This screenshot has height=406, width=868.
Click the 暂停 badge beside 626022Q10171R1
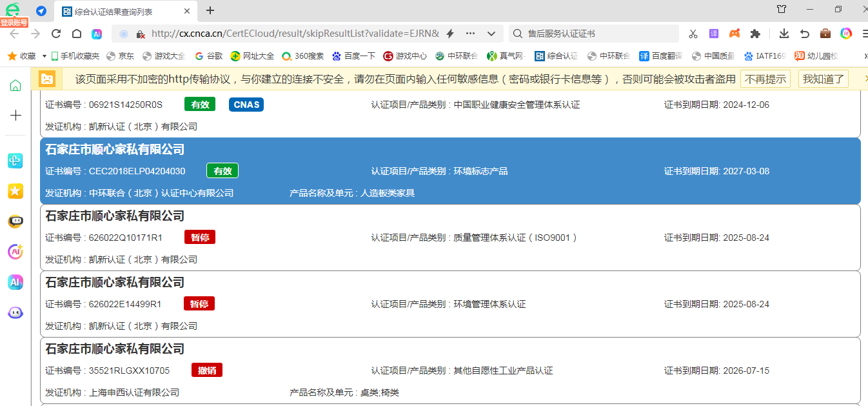(x=200, y=238)
